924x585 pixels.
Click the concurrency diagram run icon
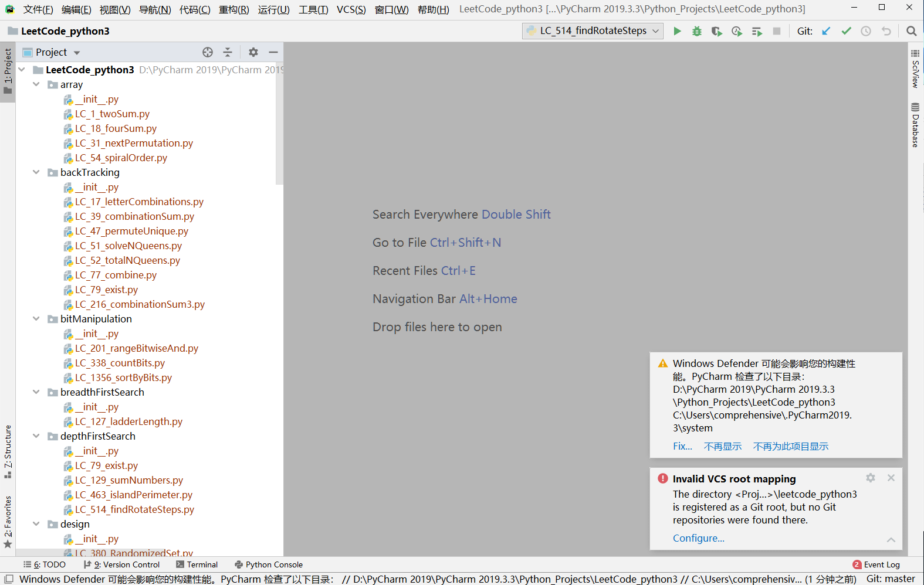(757, 31)
